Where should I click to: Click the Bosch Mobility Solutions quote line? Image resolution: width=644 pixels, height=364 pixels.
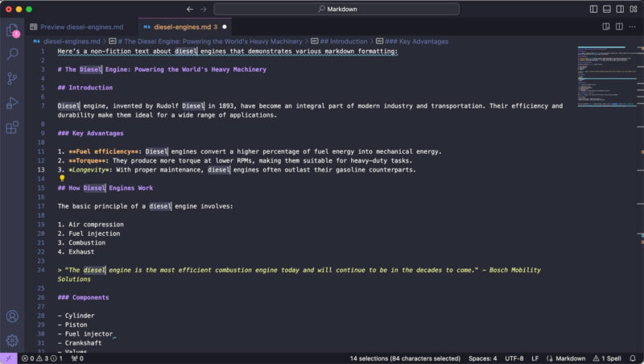coord(299,274)
